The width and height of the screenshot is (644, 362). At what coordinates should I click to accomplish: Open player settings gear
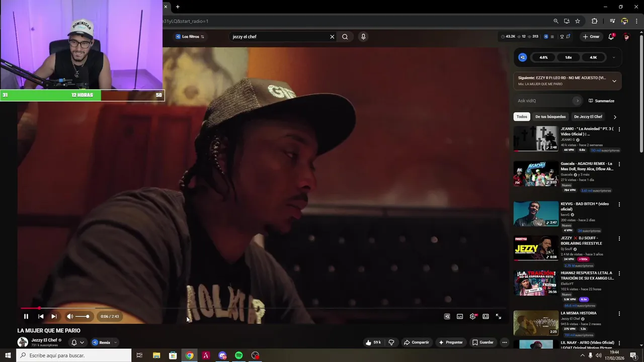coord(473,316)
